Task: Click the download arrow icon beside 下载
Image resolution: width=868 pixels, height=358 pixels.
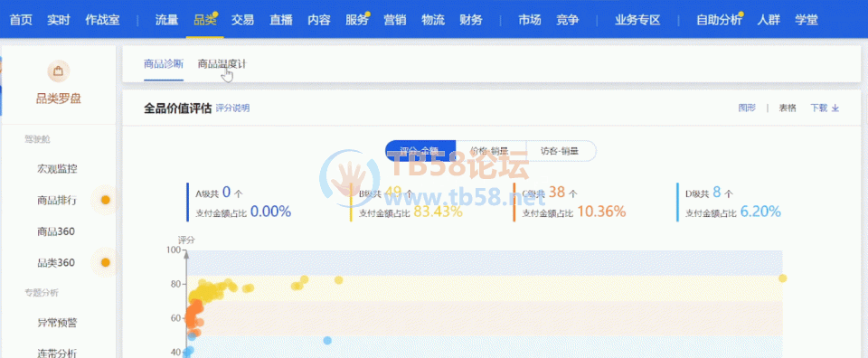Action: click(835, 108)
